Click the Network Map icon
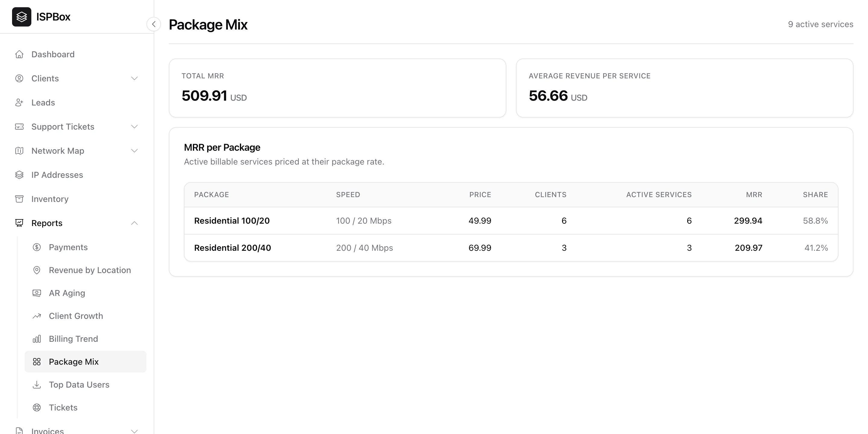868x434 pixels. 19,151
